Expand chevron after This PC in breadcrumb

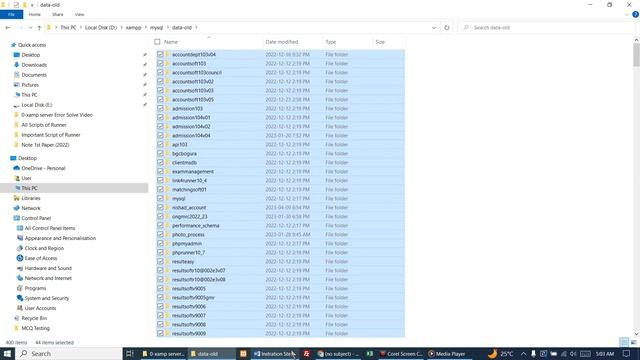click(80, 28)
